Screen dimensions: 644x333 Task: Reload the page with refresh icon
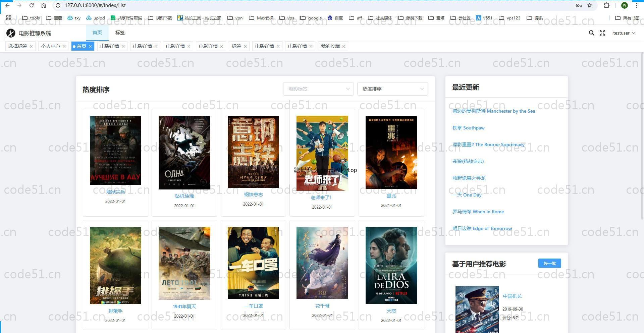click(x=32, y=5)
